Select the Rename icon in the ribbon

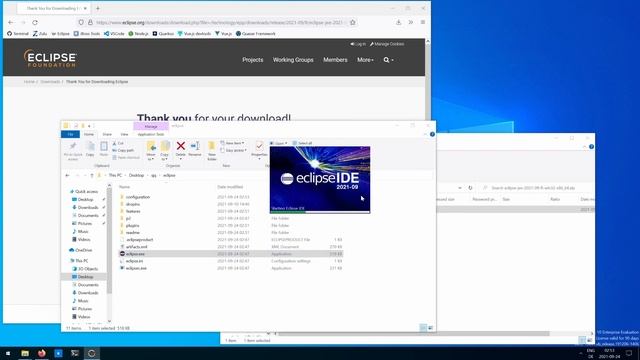195,149
